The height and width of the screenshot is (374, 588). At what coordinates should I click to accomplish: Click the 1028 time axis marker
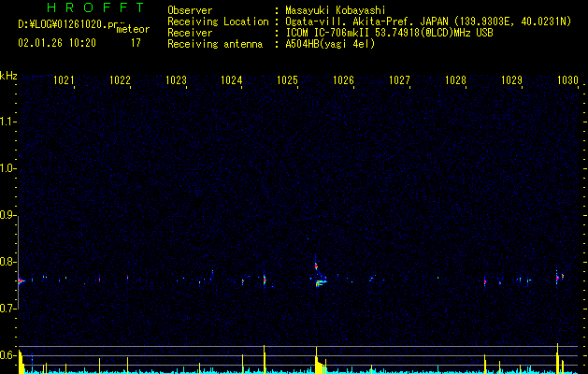click(455, 80)
